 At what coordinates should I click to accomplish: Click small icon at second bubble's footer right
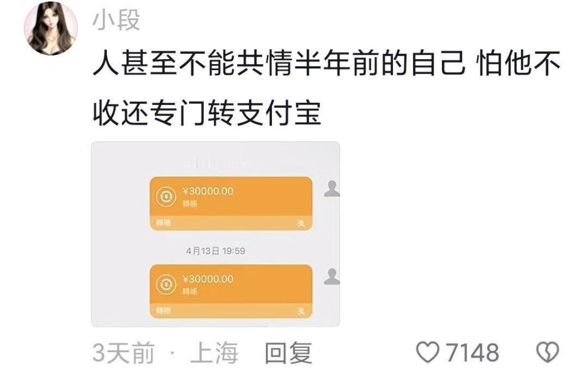(x=301, y=311)
